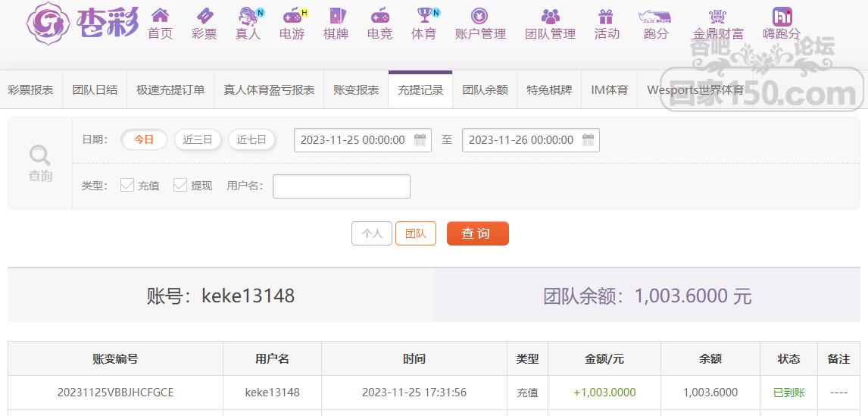Open the start date calendar picker
868x416 pixels.
[x=420, y=140]
